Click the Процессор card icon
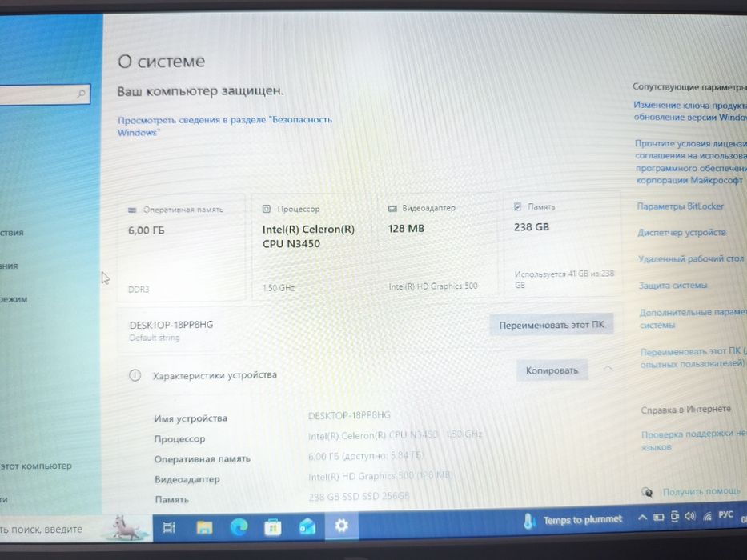This screenshot has height=560, width=747. 267,209
